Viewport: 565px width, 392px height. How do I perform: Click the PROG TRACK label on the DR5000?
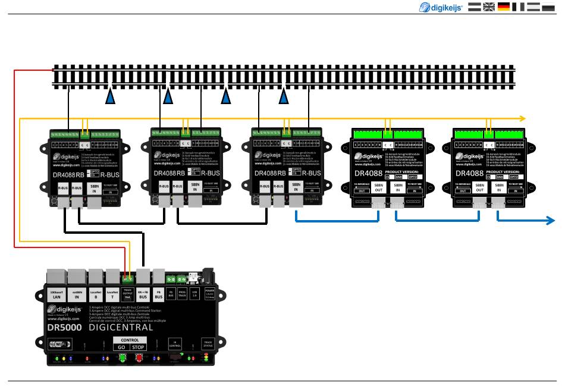(183, 294)
